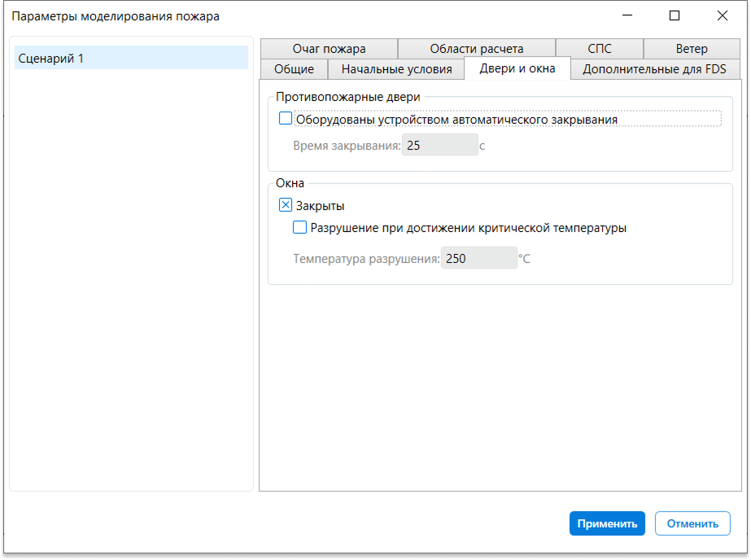
Task: Switch to Начальные условия tab
Action: [396, 69]
